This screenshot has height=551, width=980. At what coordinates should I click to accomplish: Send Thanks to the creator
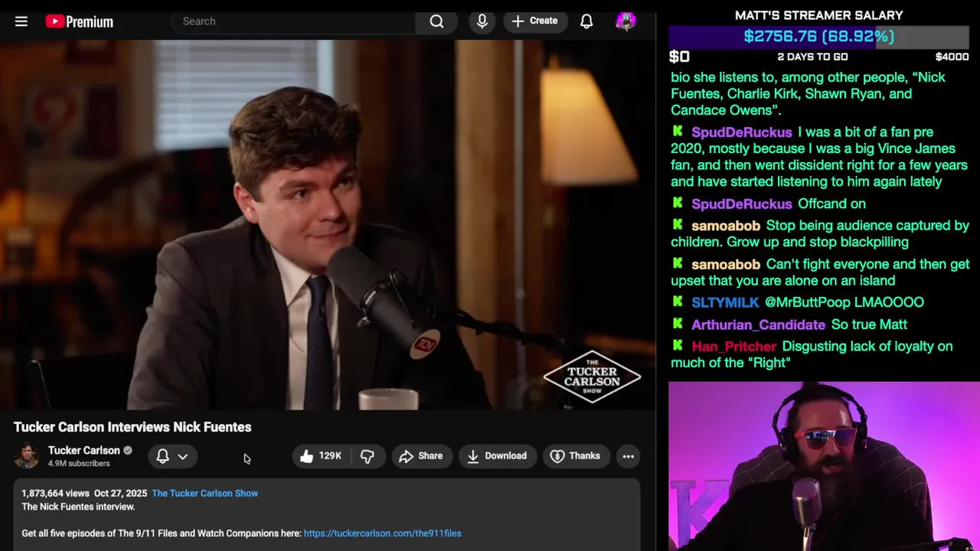point(576,456)
